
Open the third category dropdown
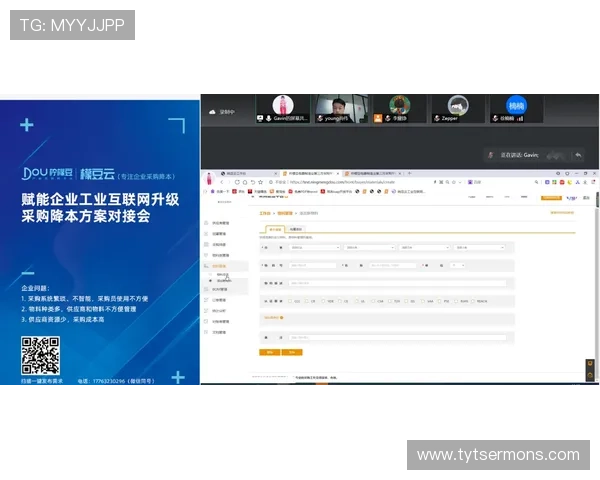(424, 248)
